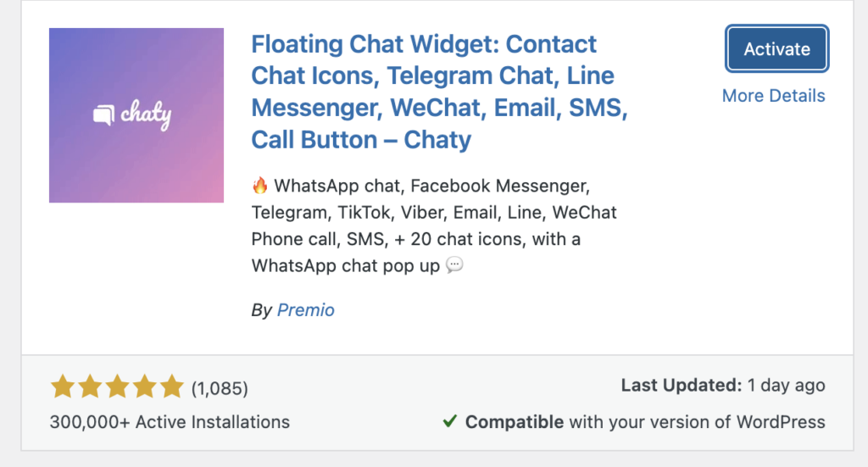The height and width of the screenshot is (467, 868).
Task: Click the WhatsApp chat description paragraph
Action: (435, 225)
